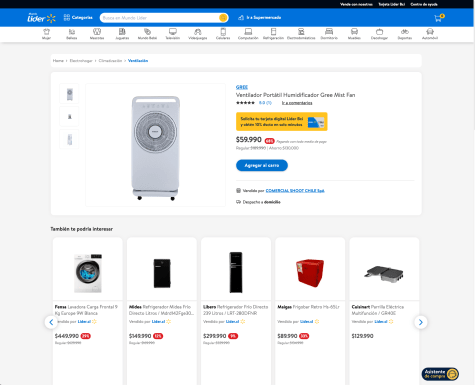Click the Cuisinart Parrilla Eléctrica title
This screenshot has width=475, height=385.
pos(378,310)
